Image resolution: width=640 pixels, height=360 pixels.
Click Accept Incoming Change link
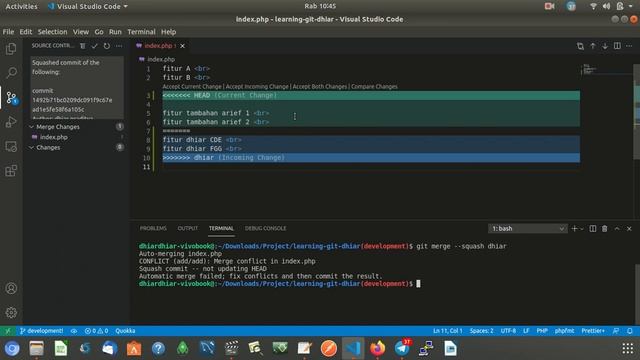pyautogui.click(x=257, y=87)
